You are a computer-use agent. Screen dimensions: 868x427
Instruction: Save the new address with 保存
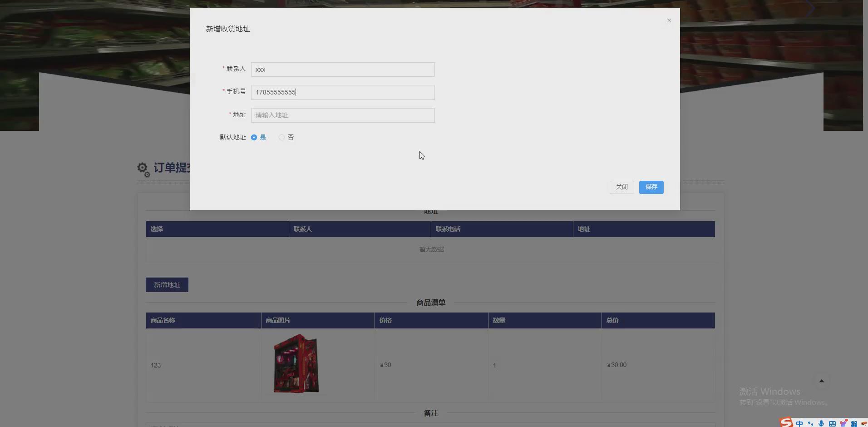651,187
